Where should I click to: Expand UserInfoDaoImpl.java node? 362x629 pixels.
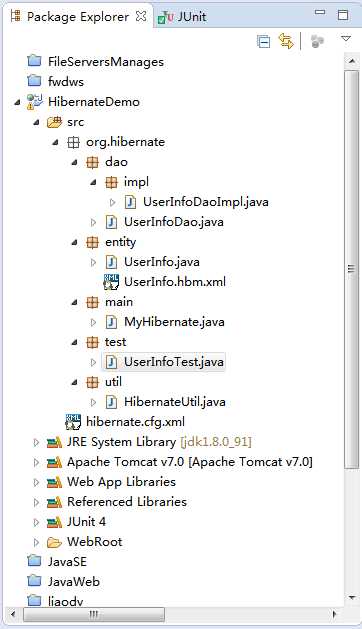click(113, 202)
